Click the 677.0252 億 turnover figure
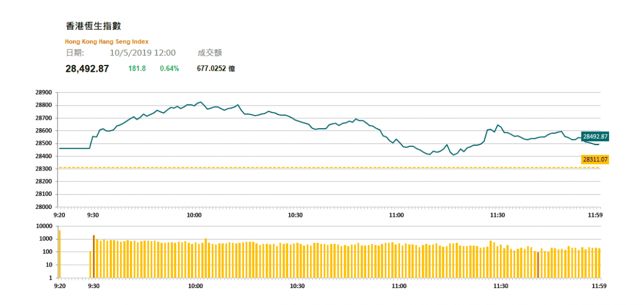The width and height of the screenshot is (644, 305). point(216,68)
